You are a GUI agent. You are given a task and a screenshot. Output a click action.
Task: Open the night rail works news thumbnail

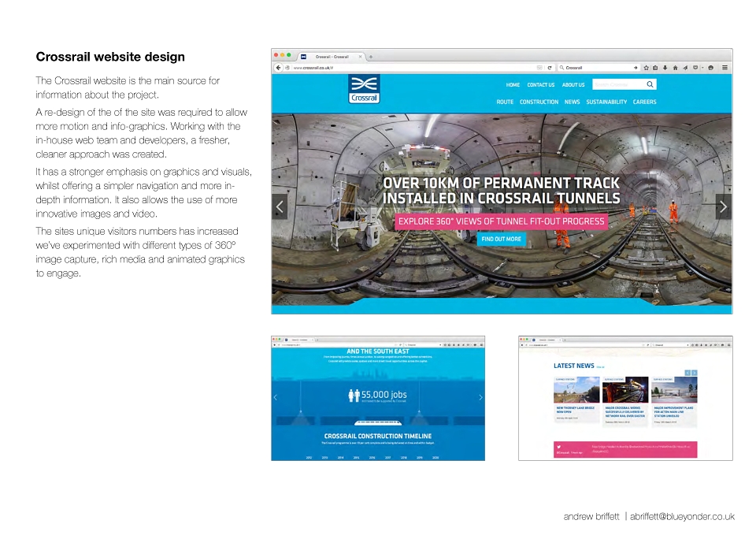point(625,390)
